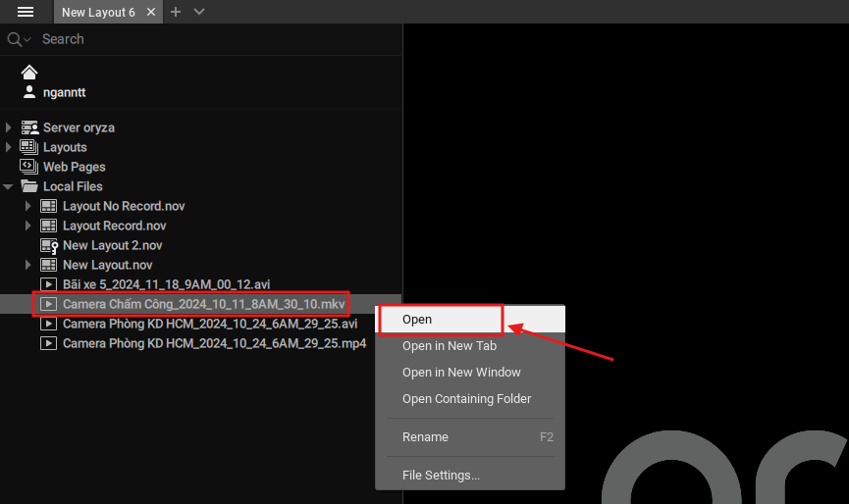This screenshot has height=504, width=849.
Task: Choose Rename in the context menu
Action: (x=470, y=437)
